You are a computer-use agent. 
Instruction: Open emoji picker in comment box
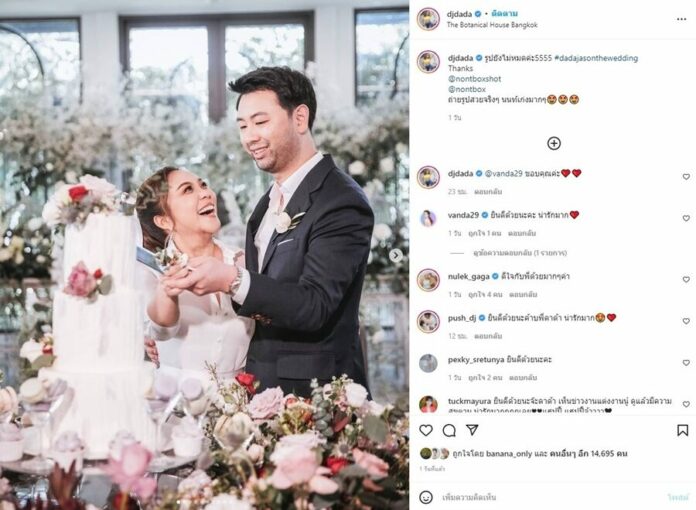[x=426, y=497]
